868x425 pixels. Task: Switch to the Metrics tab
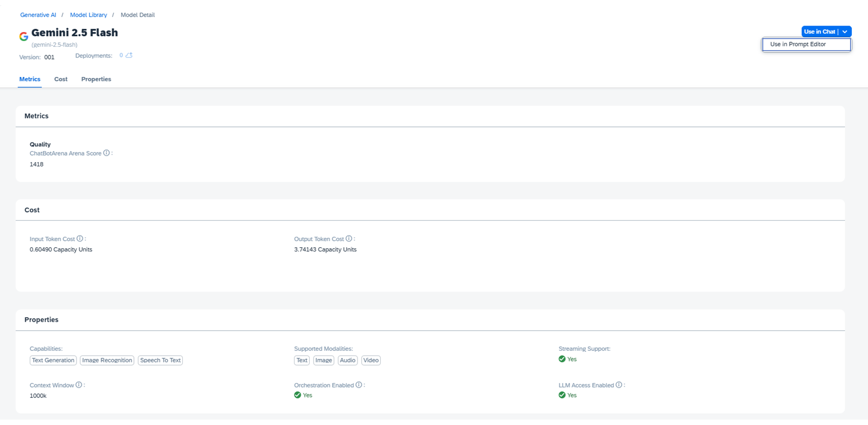pos(30,79)
